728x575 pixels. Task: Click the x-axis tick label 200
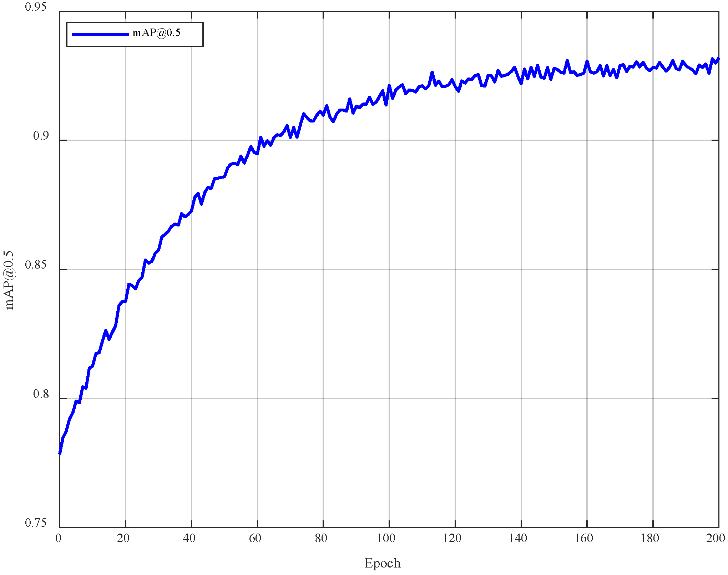[x=716, y=538]
